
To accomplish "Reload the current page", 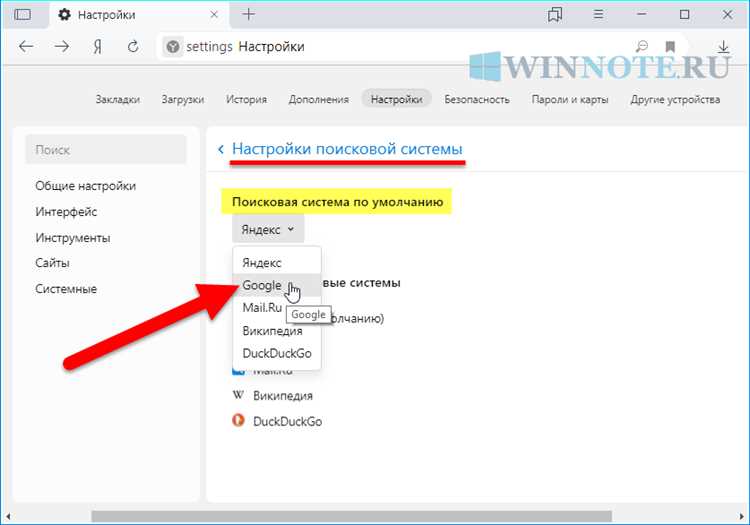I will pyautogui.click(x=132, y=47).
